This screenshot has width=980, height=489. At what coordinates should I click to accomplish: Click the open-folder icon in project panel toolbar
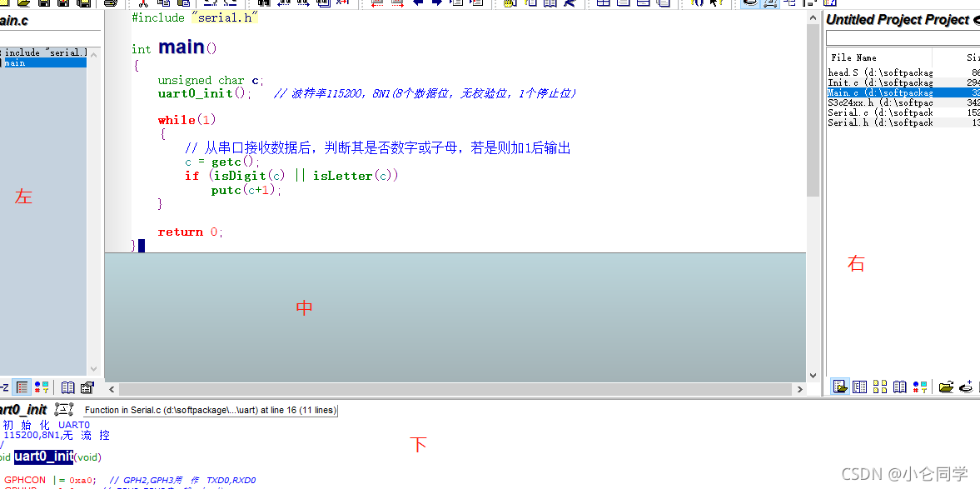(946, 387)
